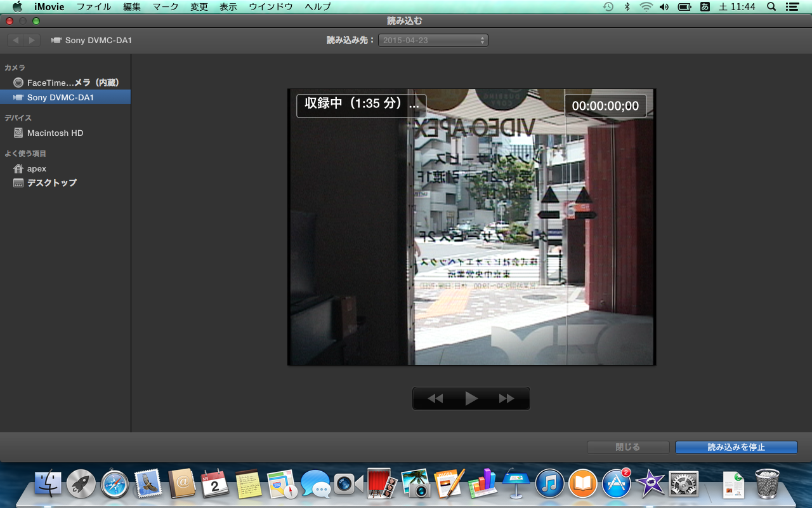Open the 変更 menu

pyautogui.click(x=199, y=7)
